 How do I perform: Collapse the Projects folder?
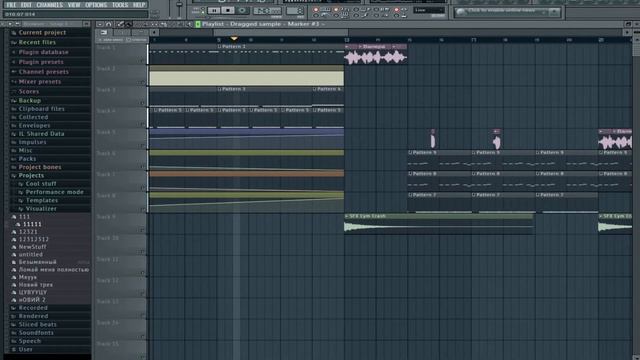pos(31,176)
